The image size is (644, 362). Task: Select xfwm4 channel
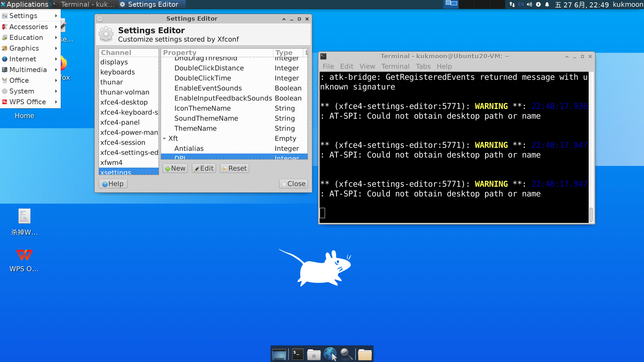coord(129,163)
